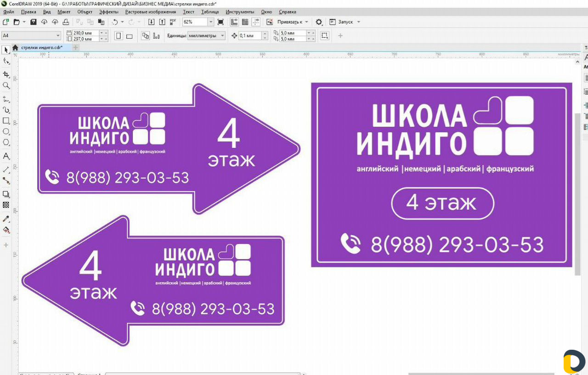Select the Color Eyedropper tool
Screen dimensions: 588x375
tap(6, 219)
